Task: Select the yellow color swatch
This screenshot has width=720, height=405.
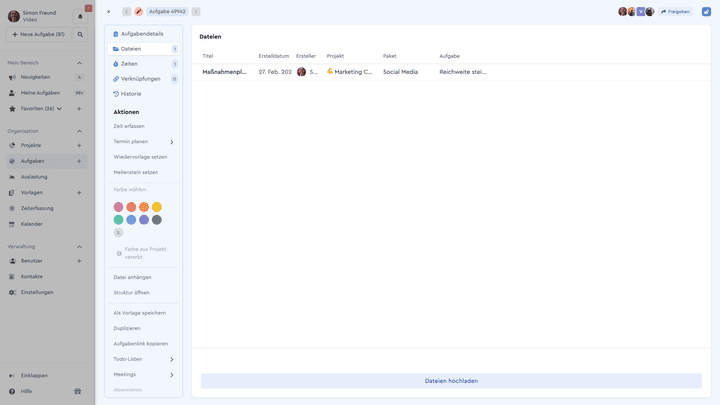Action: coord(157,207)
